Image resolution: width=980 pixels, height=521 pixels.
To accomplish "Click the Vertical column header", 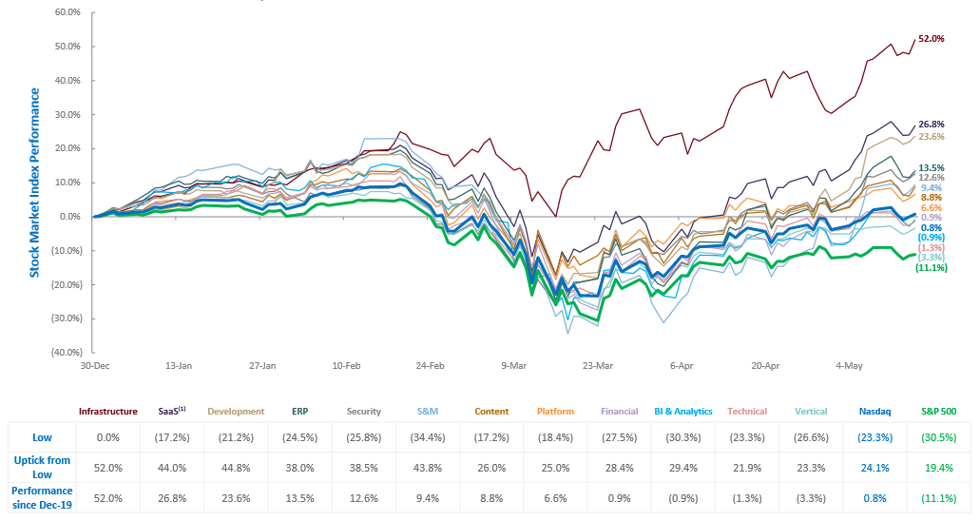I will [x=809, y=412].
